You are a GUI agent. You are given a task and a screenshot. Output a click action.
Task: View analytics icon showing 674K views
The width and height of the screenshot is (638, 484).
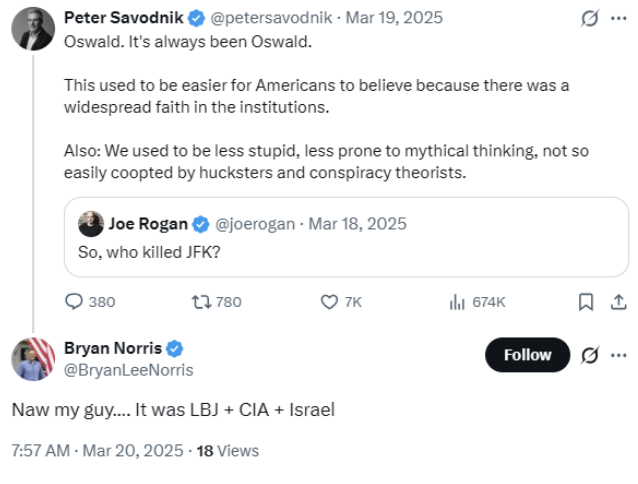coord(459,301)
